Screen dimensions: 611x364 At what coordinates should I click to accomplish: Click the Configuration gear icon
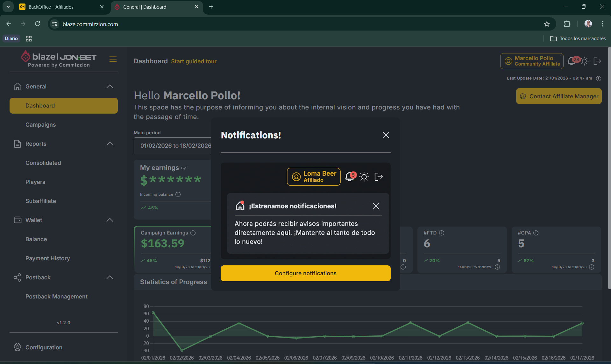(18, 347)
